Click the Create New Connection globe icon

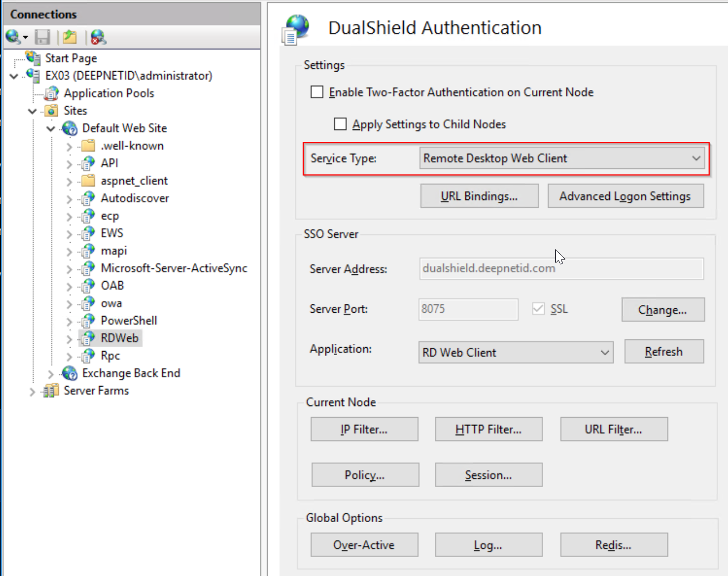(x=13, y=37)
